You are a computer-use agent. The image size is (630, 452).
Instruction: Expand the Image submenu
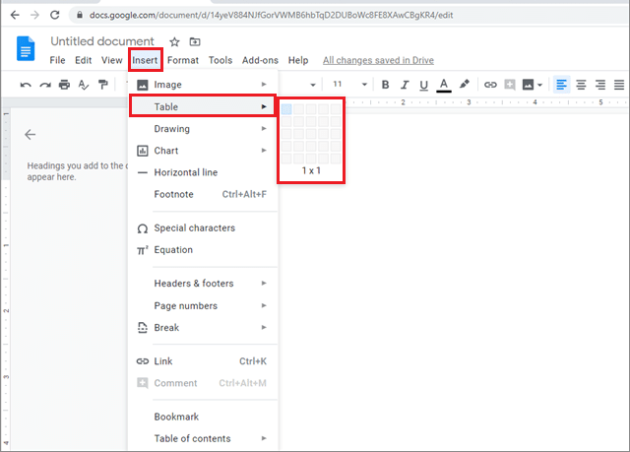[200, 85]
